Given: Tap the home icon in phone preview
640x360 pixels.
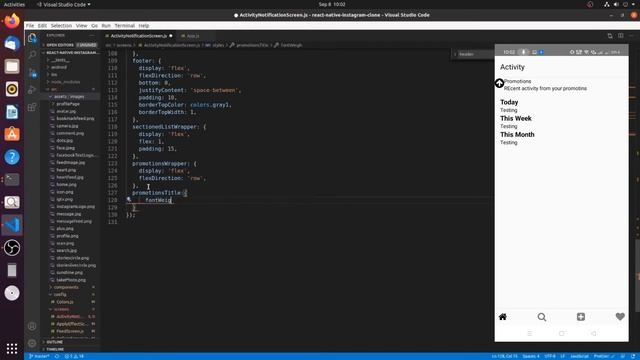Looking at the screenshot, I should coord(503,317).
